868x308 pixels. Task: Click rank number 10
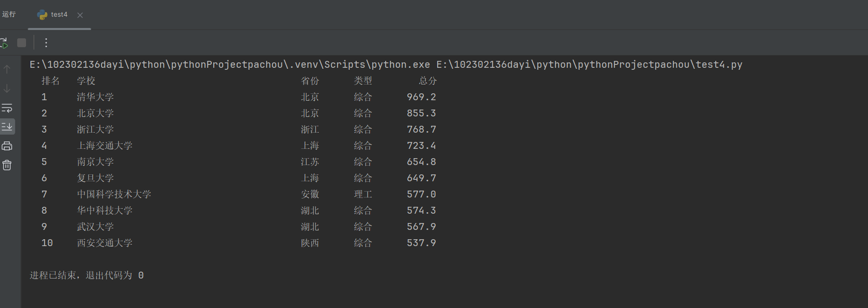click(47, 243)
